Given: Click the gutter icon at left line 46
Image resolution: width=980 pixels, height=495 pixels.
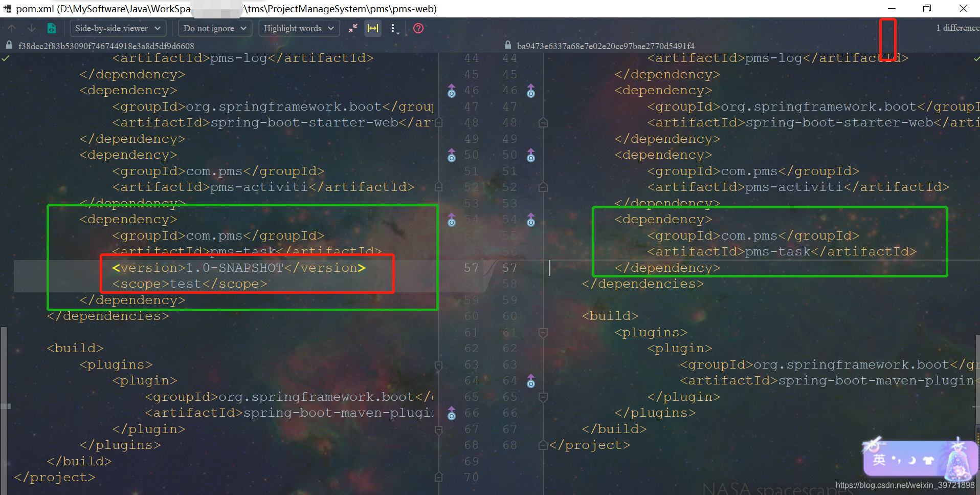Looking at the screenshot, I should [452, 91].
